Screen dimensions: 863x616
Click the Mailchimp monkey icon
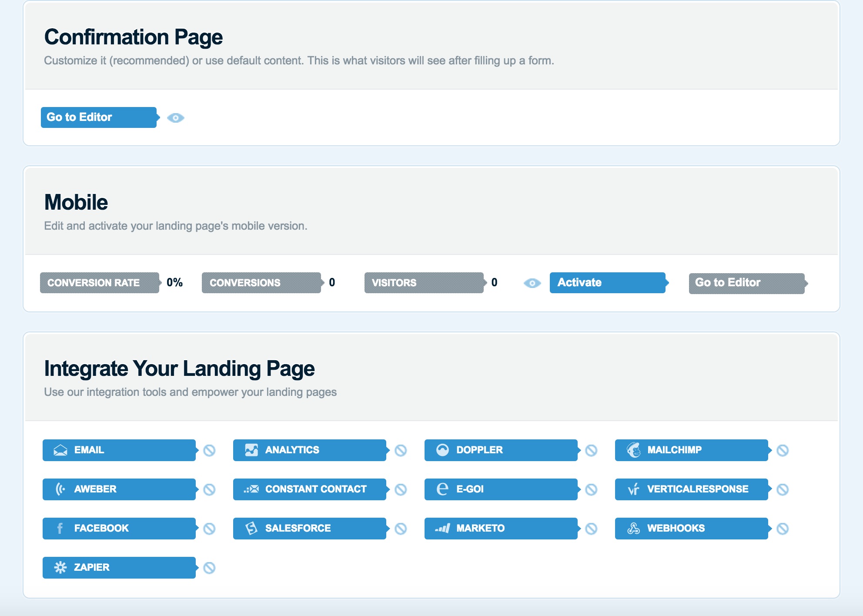pyautogui.click(x=634, y=450)
